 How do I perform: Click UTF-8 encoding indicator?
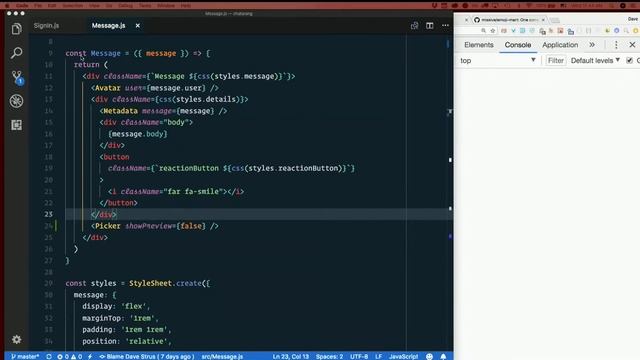coord(359,356)
